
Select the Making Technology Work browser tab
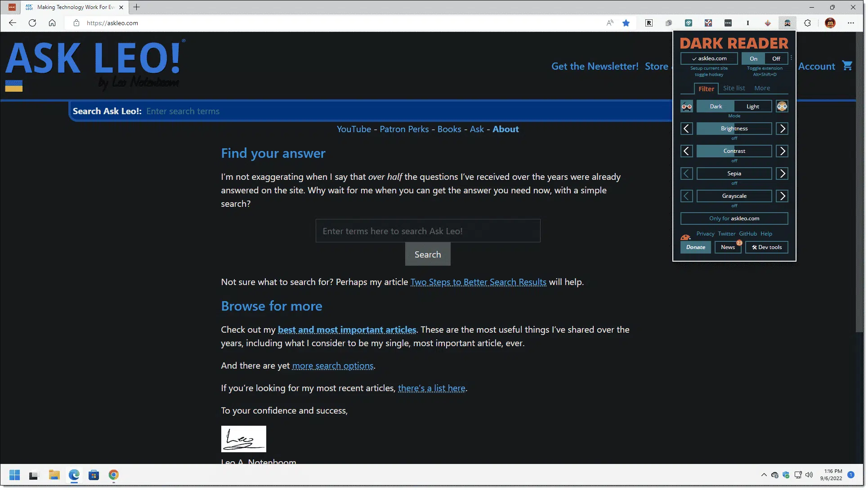click(x=74, y=7)
